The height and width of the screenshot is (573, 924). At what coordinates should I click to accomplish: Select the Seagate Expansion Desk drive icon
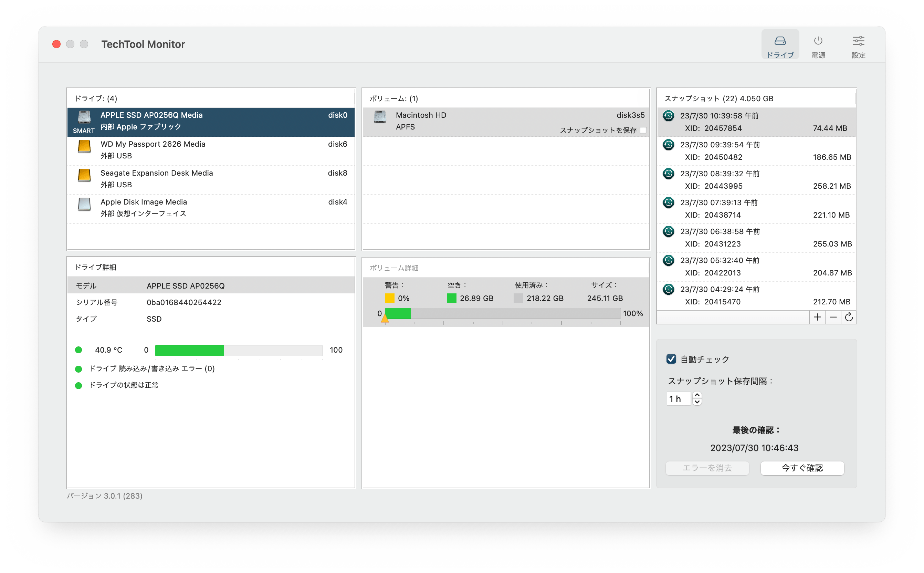pyautogui.click(x=84, y=176)
